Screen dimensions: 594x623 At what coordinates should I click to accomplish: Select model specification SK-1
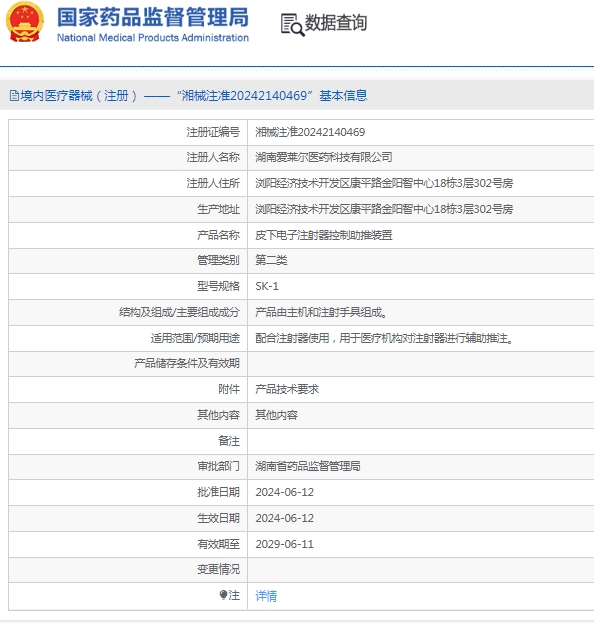pyautogui.click(x=267, y=286)
